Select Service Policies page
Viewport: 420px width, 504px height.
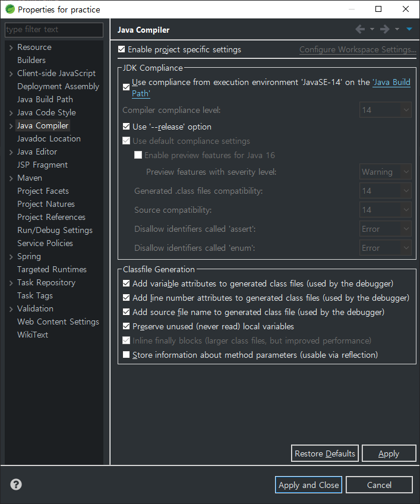click(45, 243)
